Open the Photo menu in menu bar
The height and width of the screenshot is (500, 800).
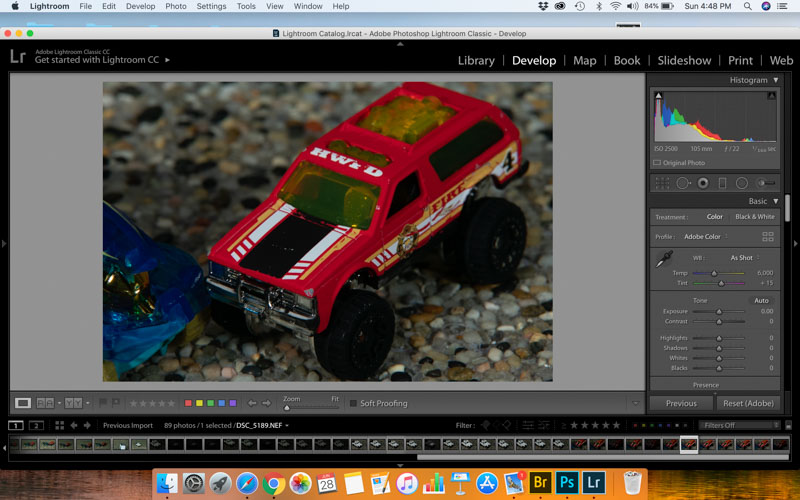tap(176, 6)
